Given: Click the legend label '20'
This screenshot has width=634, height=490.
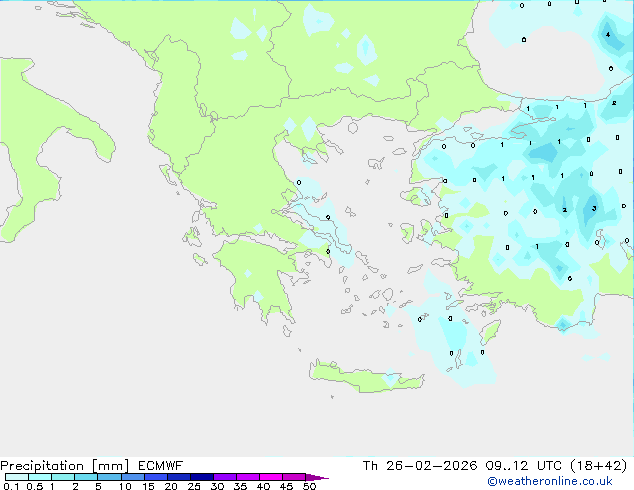Looking at the screenshot, I should (x=171, y=486).
